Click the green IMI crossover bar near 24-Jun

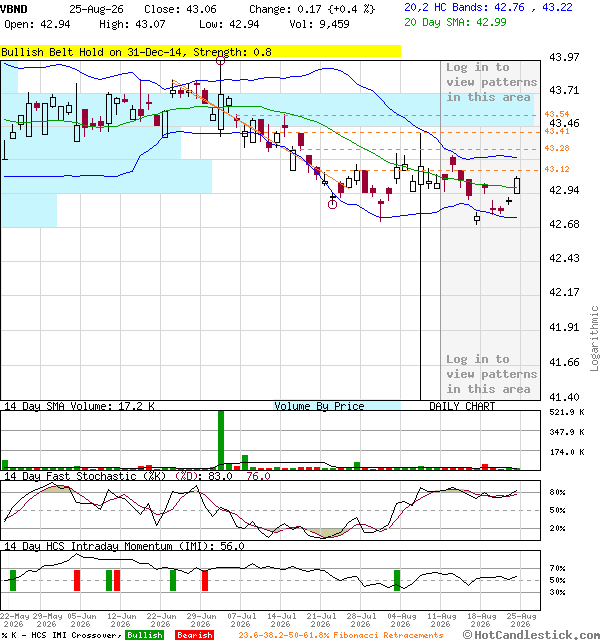pyautogui.click(x=173, y=580)
